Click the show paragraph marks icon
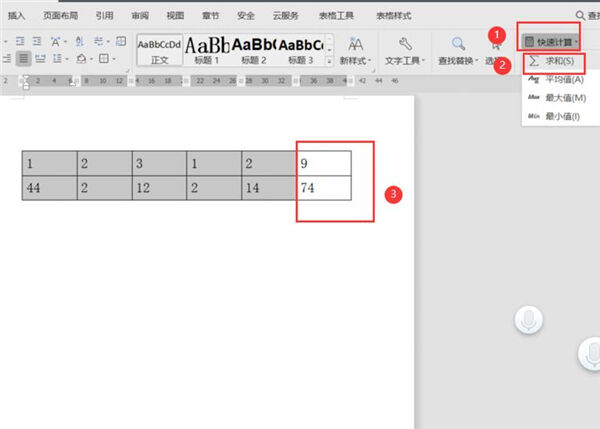This screenshot has width=600, height=429. click(98, 41)
